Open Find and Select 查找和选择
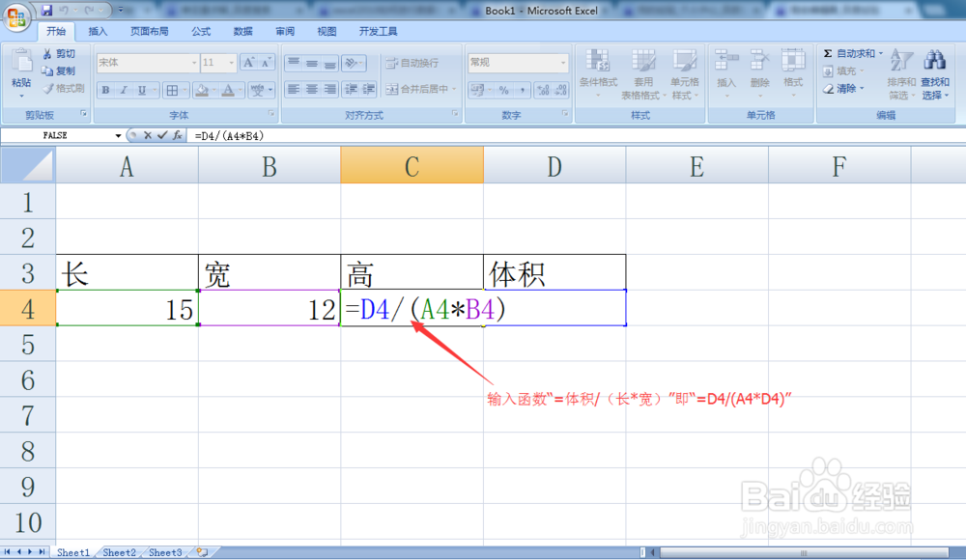Viewport: 966px width, 560px height. tap(934, 74)
